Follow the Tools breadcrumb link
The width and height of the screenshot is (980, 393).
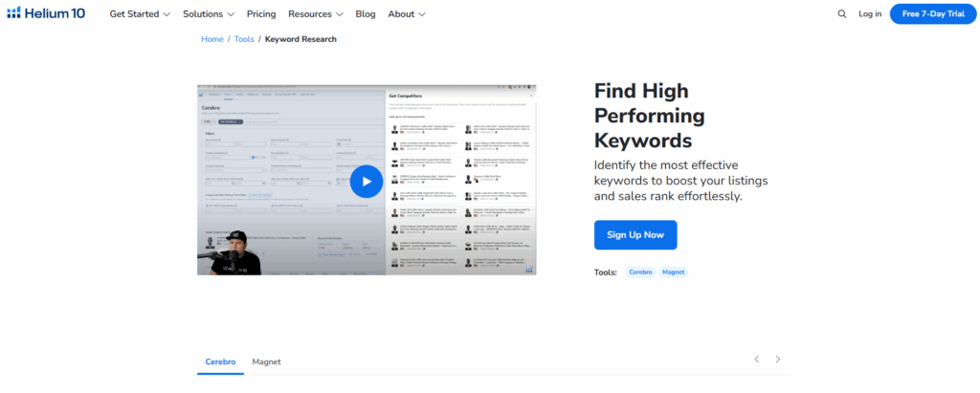[244, 39]
